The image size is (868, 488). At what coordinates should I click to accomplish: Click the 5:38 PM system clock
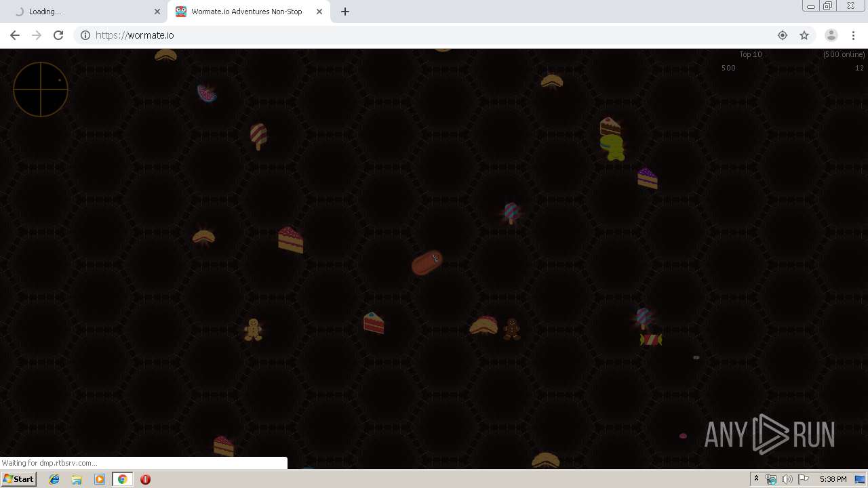pos(833,479)
